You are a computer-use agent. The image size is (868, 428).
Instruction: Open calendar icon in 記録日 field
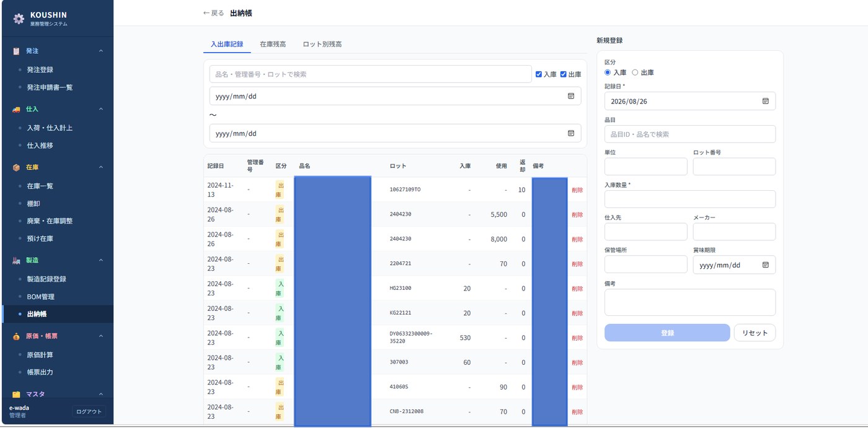[x=765, y=101]
